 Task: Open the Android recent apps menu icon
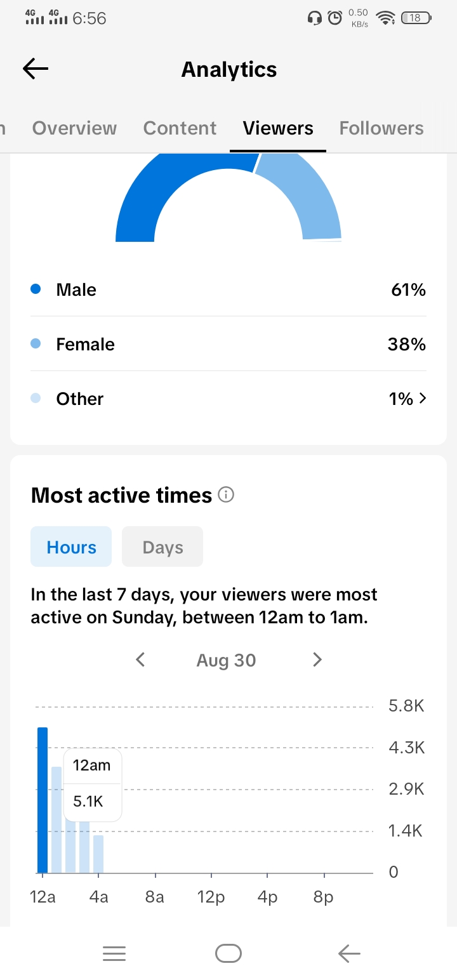(114, 953)
